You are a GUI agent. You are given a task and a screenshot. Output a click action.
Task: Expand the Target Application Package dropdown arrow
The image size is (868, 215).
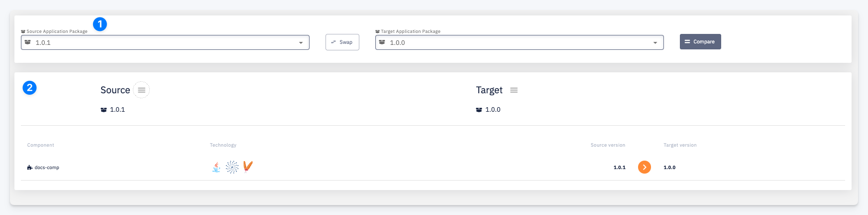tap(655, 43)
